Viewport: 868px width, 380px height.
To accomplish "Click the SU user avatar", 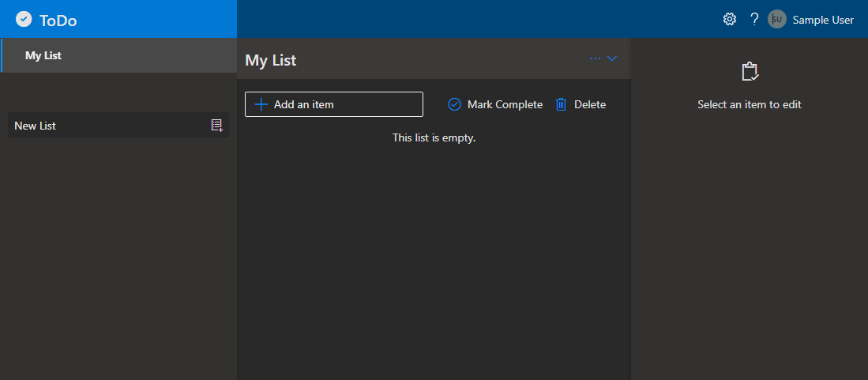I will pos(776,20).
